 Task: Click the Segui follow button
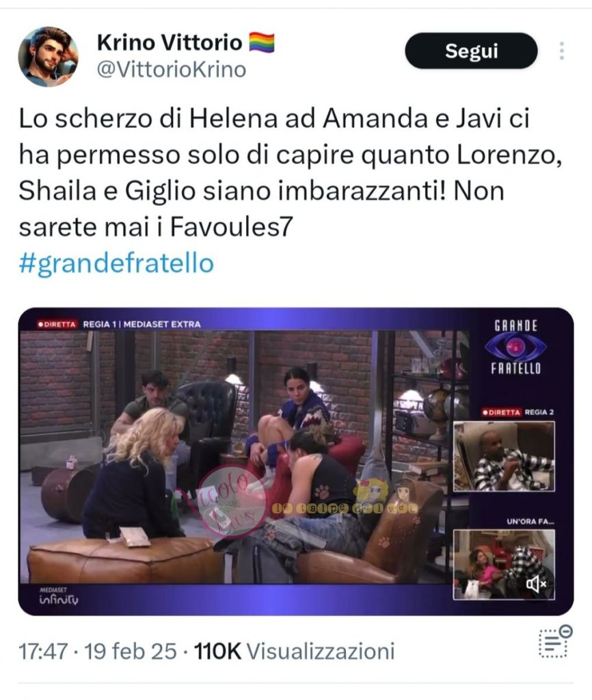(x=471, y=51)
